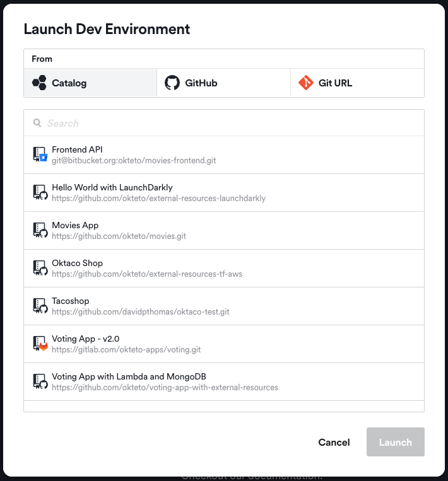Click the voting-app-with-external-resources URL
The width and height of the screenshot is (448, 481).
coord(165,388)
